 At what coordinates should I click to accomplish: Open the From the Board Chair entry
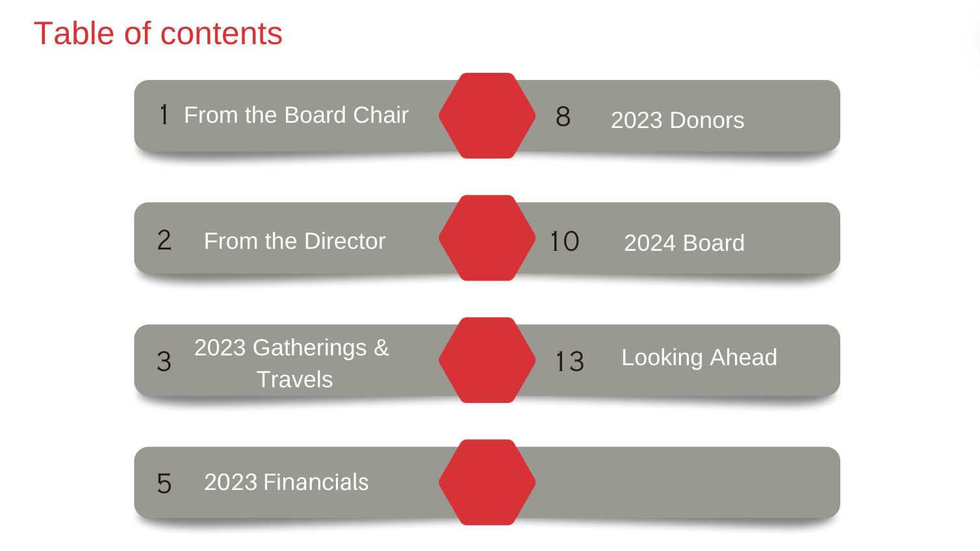click(x=296, y=115)
